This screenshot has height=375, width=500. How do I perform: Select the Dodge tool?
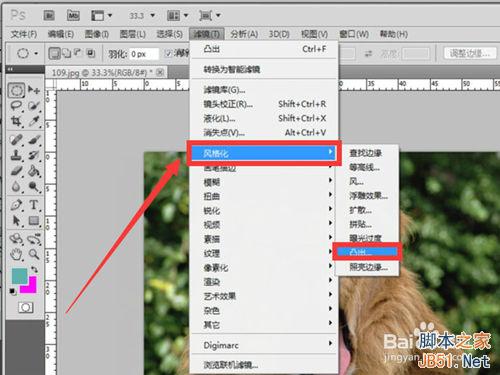click(34, 187)
